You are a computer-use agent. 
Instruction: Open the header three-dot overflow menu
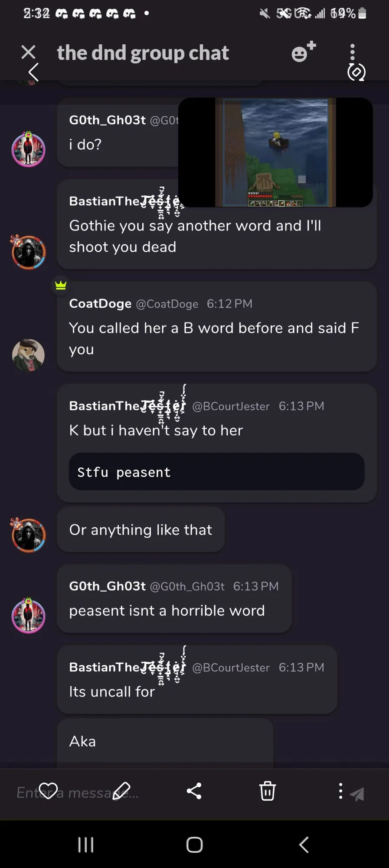(352, 52)
